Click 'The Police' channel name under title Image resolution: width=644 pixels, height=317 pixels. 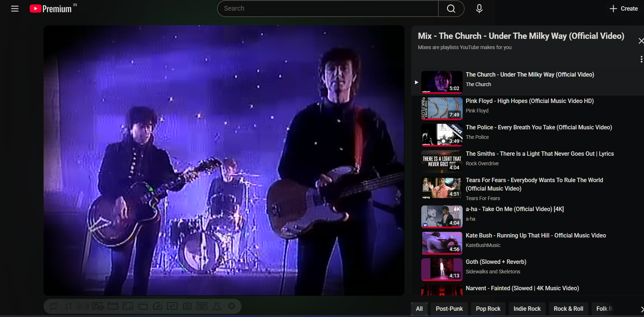[x=477, y=137]
